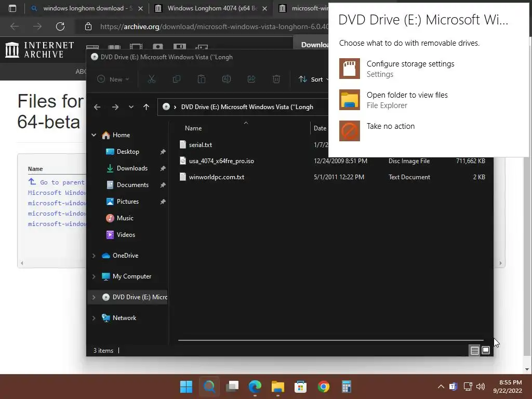Image resolution: width=532 pixels, height=399 pixels.
Task: Close the windows longhorn download tab
Action: click(140, 8)
